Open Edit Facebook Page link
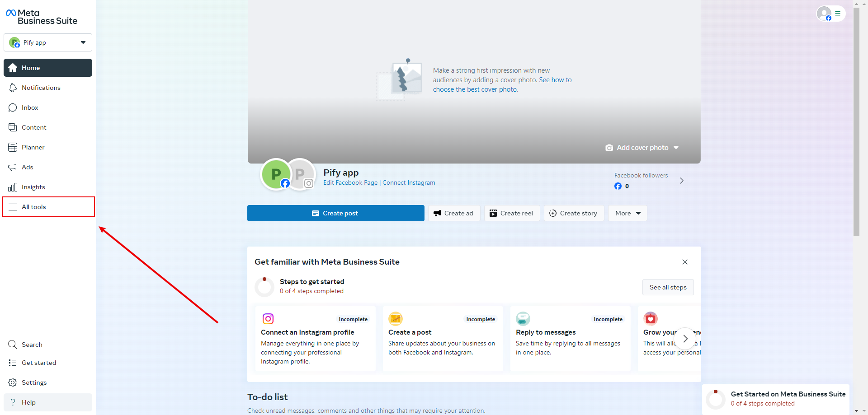868x415 pixels. 350,182
